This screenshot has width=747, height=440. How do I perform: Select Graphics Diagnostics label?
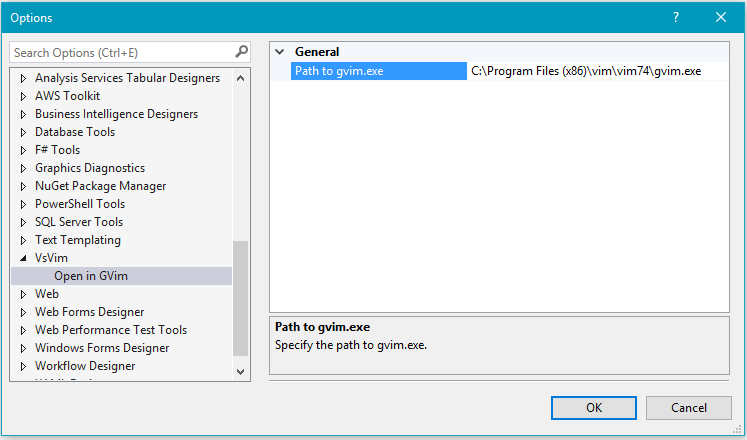(x=90, y=168)
